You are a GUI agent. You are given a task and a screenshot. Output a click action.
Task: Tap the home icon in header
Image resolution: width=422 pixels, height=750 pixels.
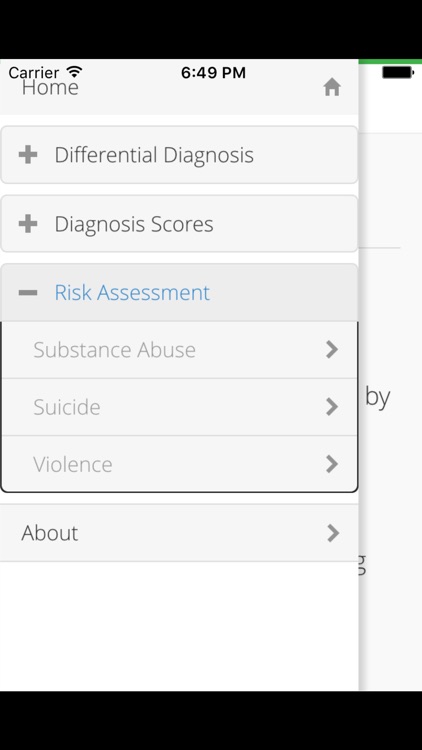click(x=332, y=87)
